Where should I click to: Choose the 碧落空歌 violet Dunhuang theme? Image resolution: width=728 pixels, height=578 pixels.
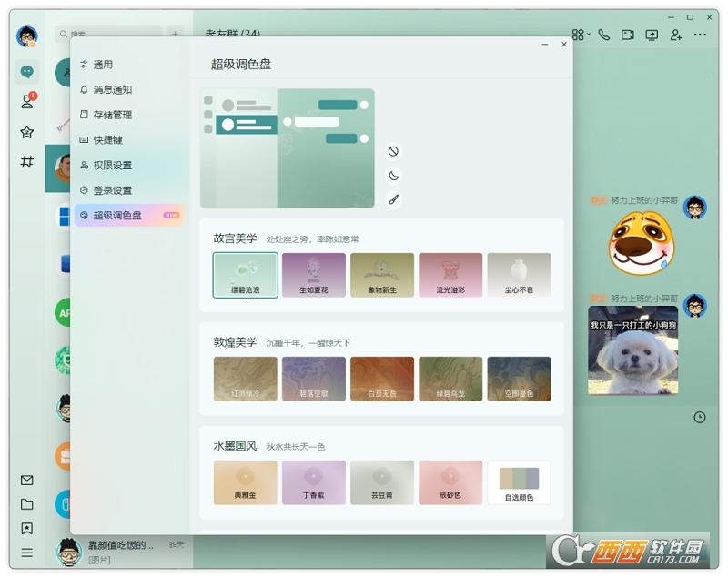point(314,379)
